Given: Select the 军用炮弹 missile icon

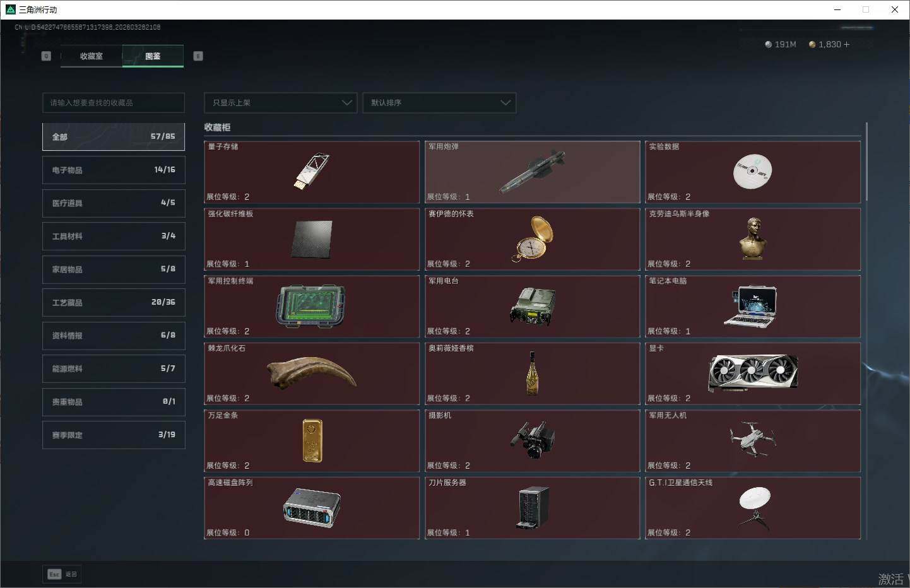Looking at the screenshot, I should tap(532, 172).
